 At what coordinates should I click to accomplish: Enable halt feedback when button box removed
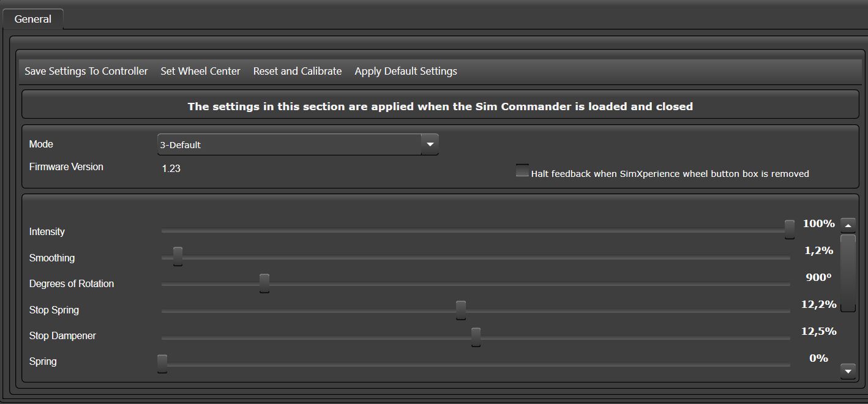click(522, 171)
